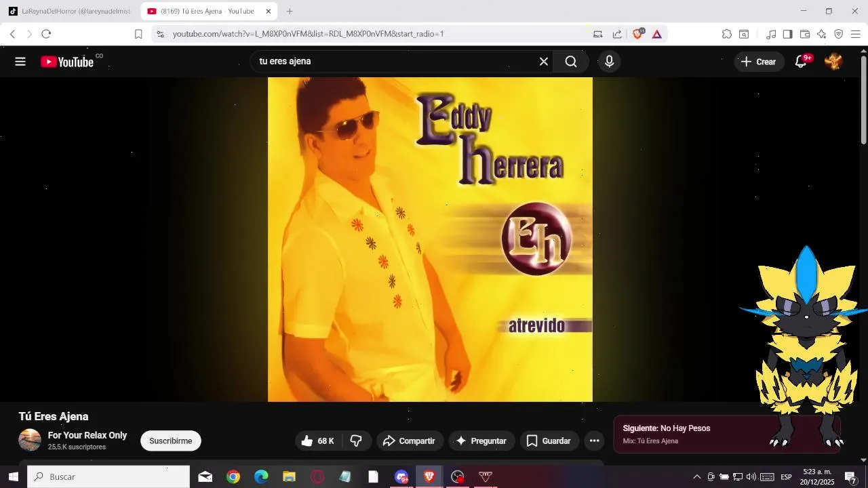The width and height of the screenshot is (868, 488).
Task: Share the video via Compartir
Action: (410, 441)
